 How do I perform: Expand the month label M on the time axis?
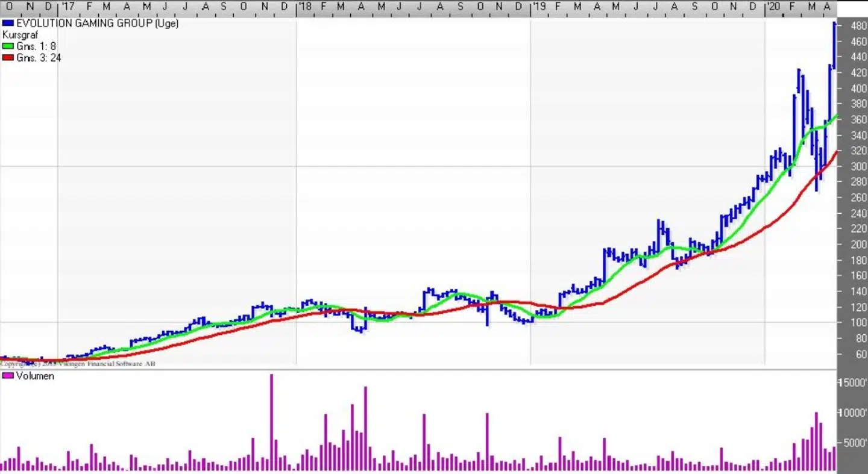point(106,5)
